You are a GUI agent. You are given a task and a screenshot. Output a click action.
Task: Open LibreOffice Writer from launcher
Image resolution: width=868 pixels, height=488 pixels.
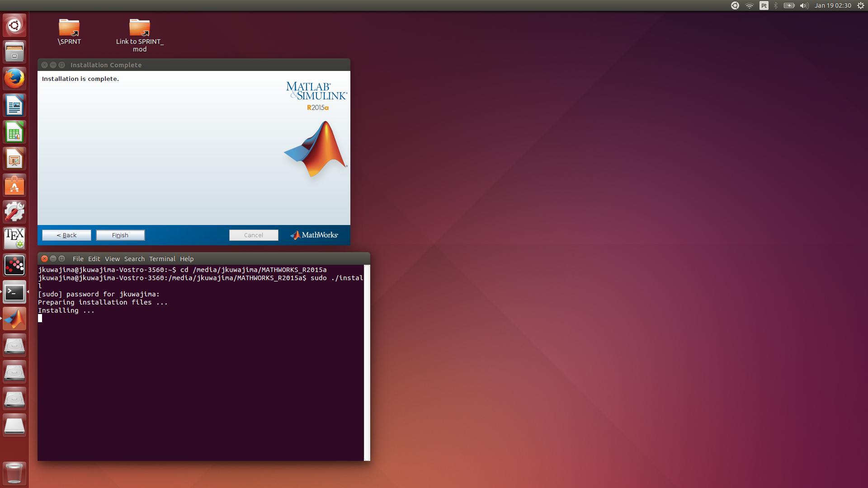[x=14, y=105]
